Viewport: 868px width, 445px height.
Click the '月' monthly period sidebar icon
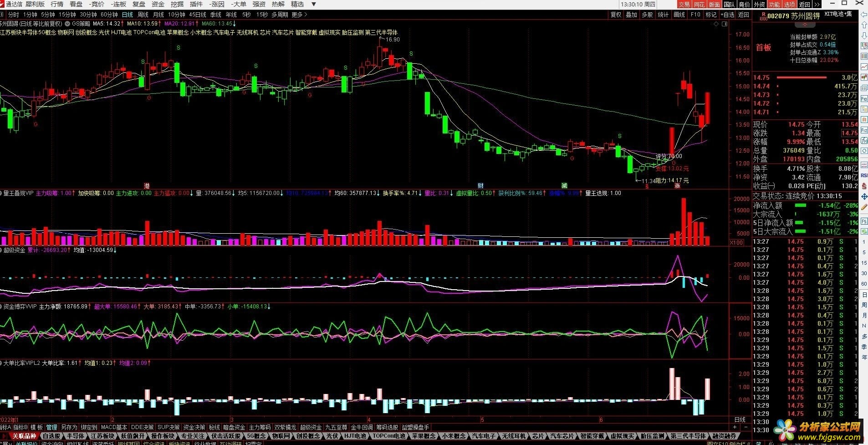(864, 315)
